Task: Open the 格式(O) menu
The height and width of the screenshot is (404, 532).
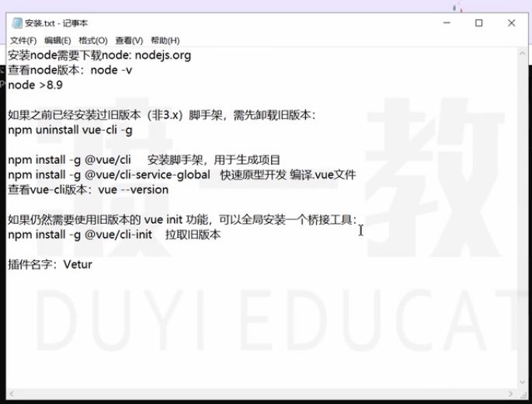Action: [x=93, y=40]
